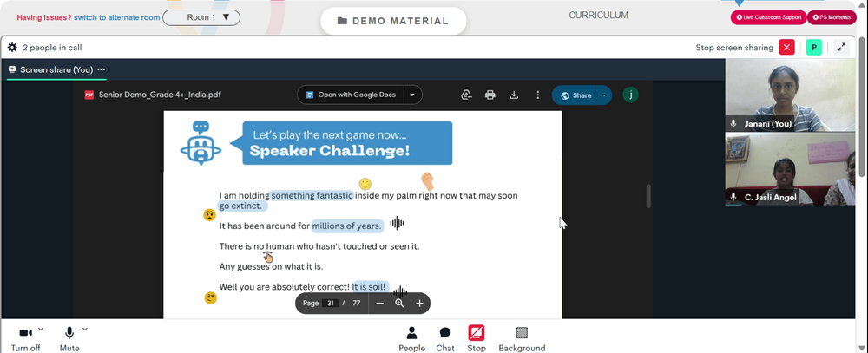Click PS Moments button
Screen dimensions: 868x353
pyautogui.click(x=832, y=17)
